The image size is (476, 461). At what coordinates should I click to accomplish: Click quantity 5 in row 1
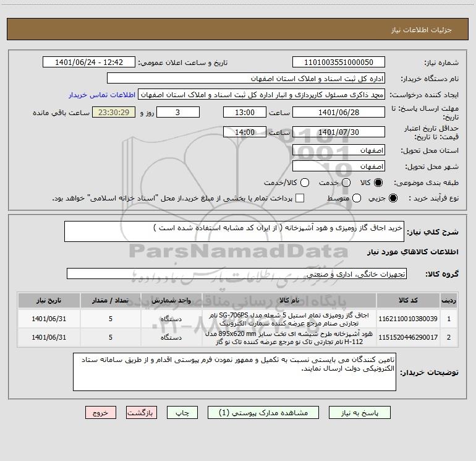click(111, 319)
